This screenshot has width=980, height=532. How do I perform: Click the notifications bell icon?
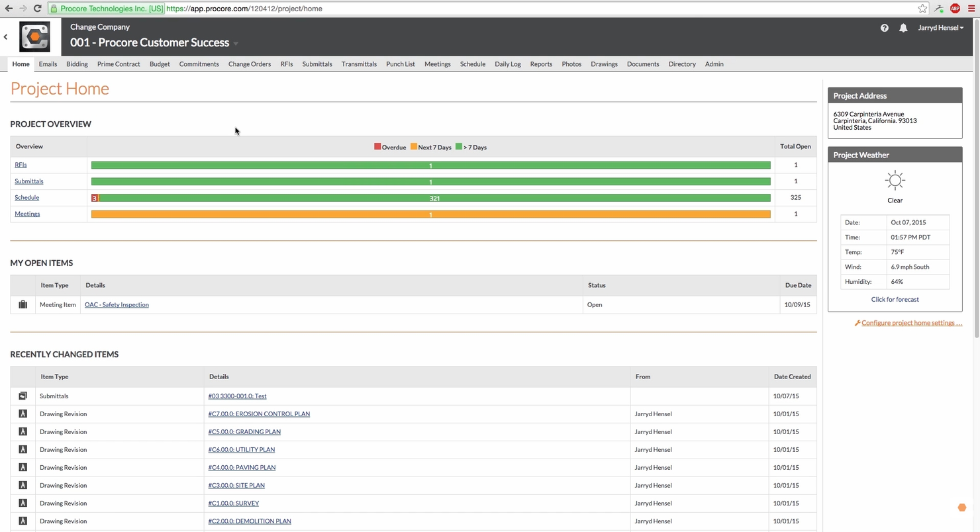pyautogui.click(x=903, y=28)
